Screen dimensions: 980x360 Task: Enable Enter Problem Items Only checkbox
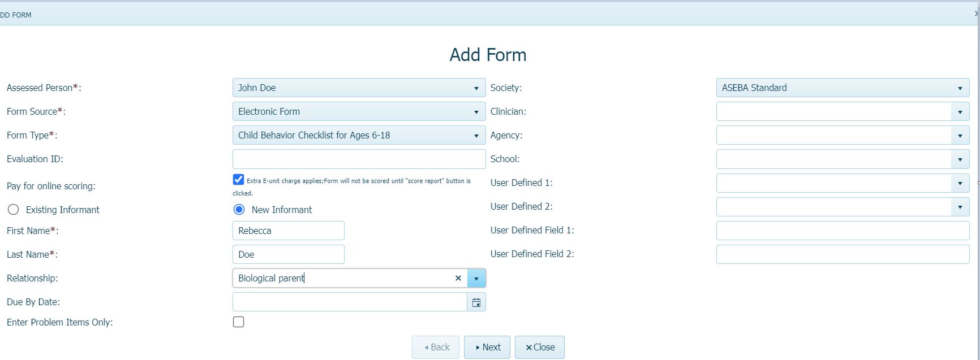pos(238,322)
